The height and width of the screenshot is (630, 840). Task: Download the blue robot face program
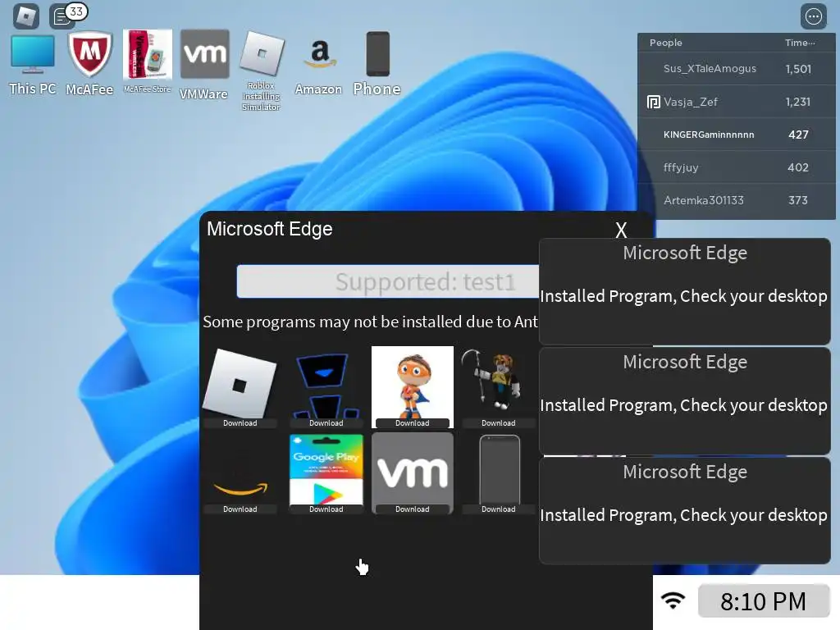coord(326,423)
